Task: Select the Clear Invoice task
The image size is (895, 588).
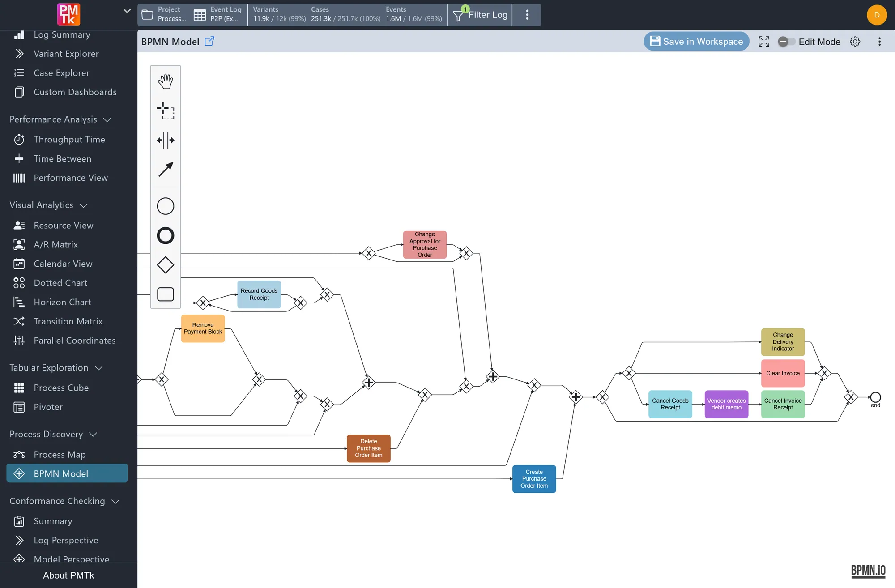Action: pos(783,373)
